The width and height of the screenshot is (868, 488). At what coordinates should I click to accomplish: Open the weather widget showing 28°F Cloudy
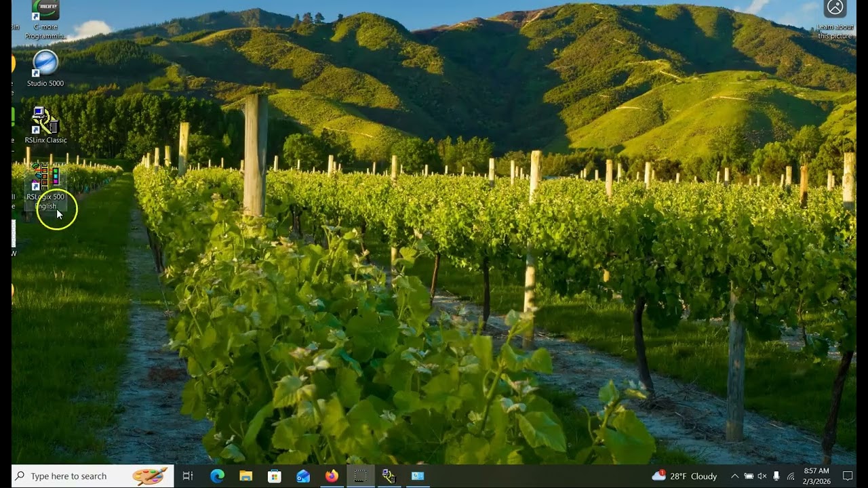[x=684, y=476]
